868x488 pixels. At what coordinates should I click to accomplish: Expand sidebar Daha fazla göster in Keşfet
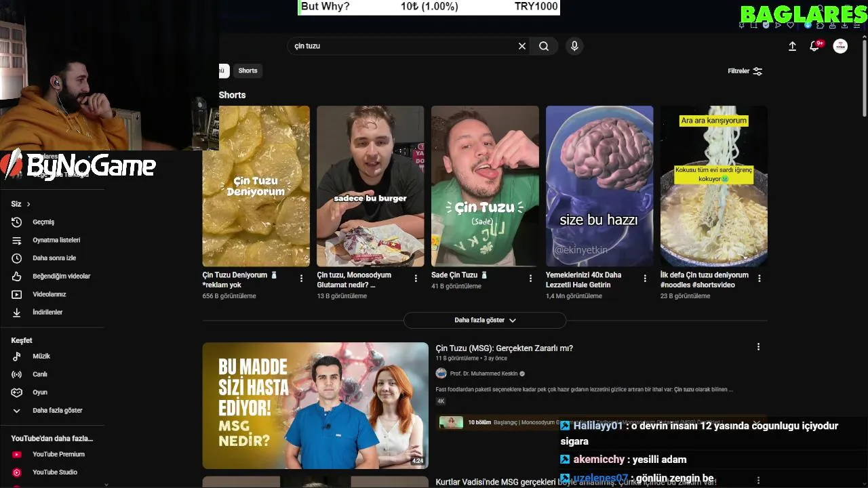(x=57, y=410)
